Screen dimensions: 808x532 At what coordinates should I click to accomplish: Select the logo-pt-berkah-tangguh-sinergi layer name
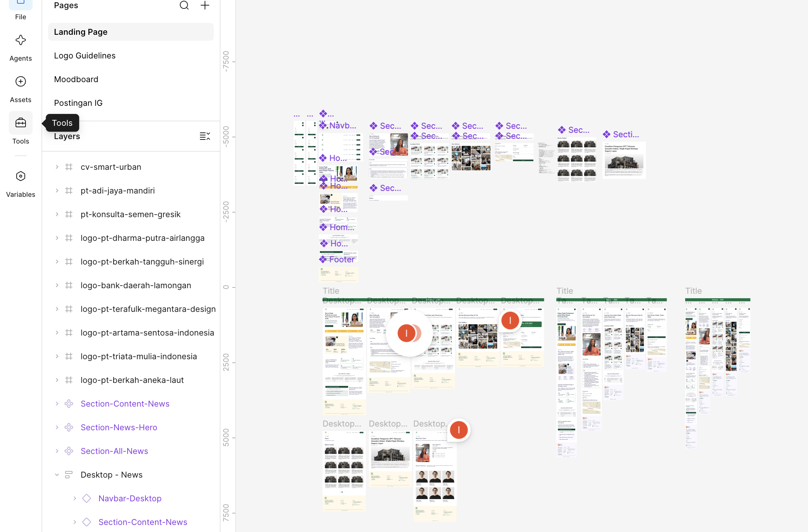click(142, 262)
